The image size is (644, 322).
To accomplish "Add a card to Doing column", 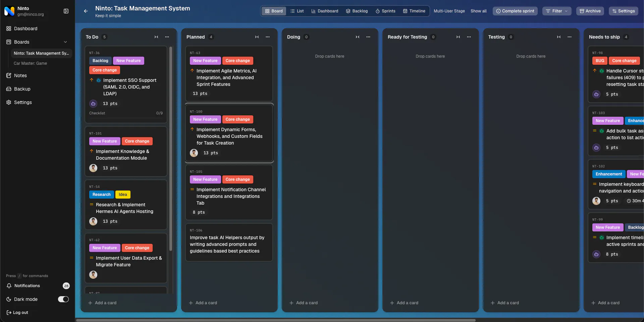I will [x=304, y=303].
